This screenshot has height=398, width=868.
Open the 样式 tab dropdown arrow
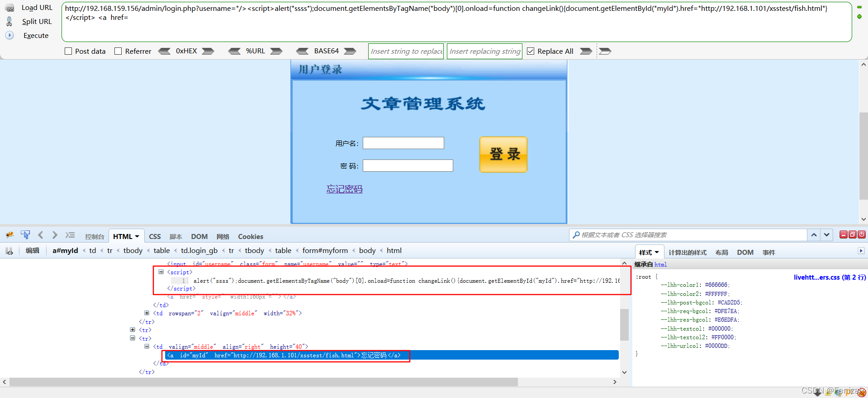657,253
